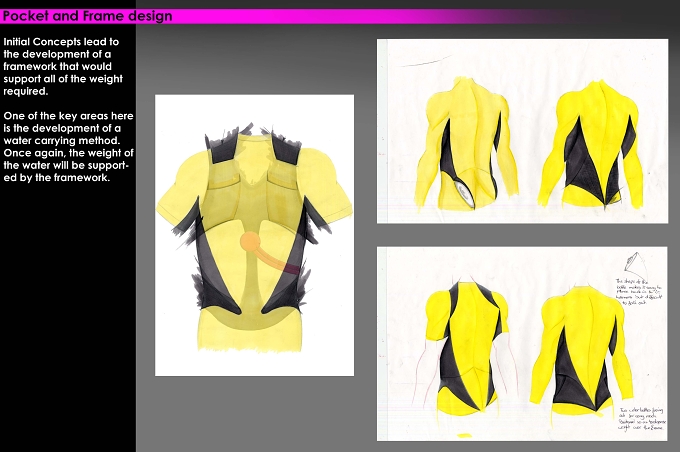Open the bottom-right back view sketch image
The height and width of the screenshot is (452, 680).
pos(522,344)
